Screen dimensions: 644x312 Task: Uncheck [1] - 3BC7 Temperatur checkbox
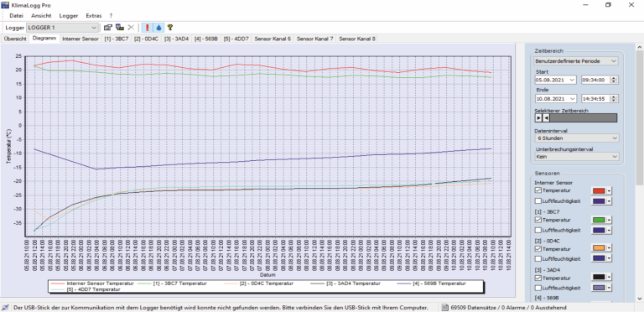[538, 220]
